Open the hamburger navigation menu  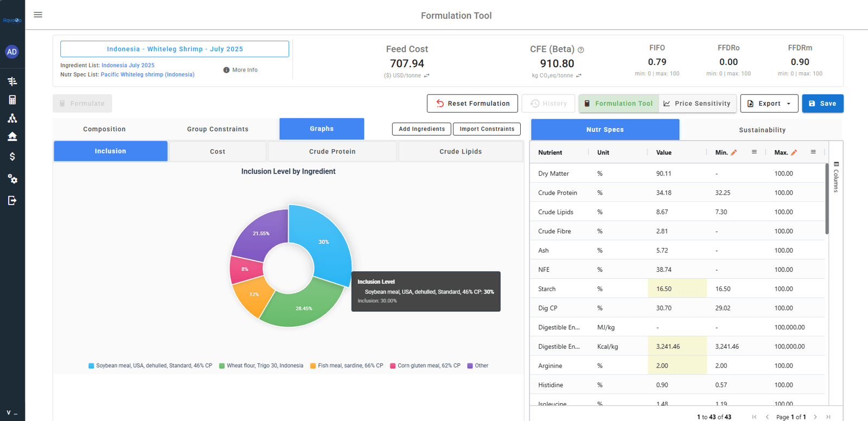click(38, 15)
